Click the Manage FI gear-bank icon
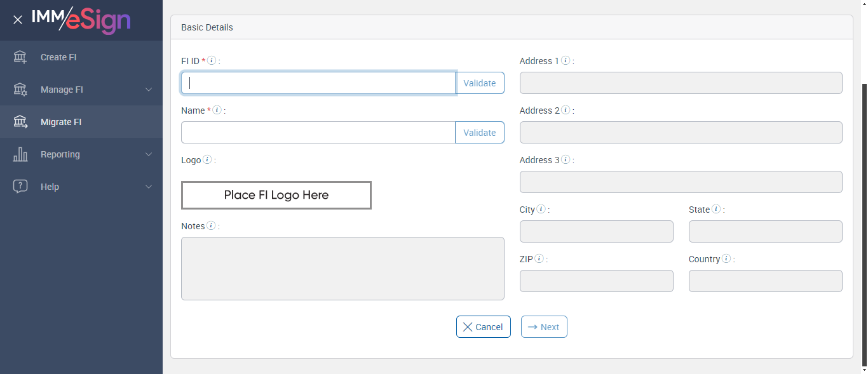This screenshot has height=374, width=868. point(20,90)
